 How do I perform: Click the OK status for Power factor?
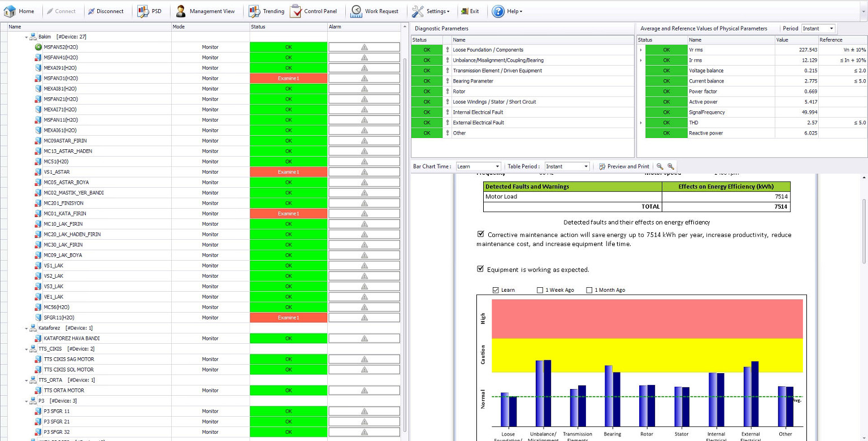(x=666, y=92)
